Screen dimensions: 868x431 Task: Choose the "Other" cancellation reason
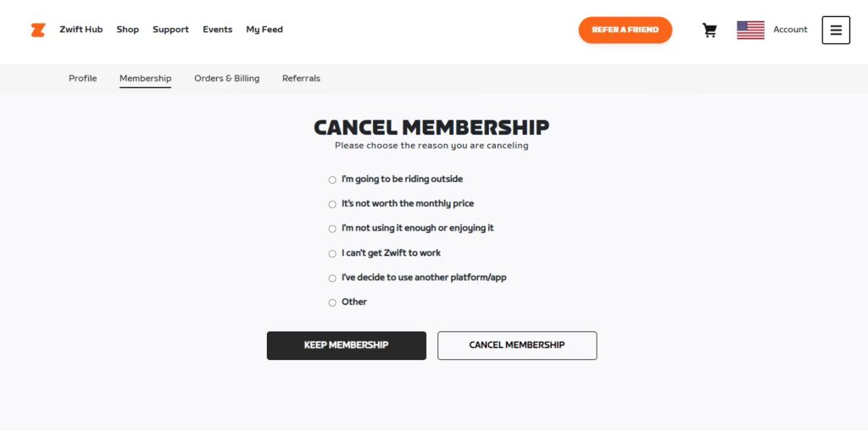(332, 302)
